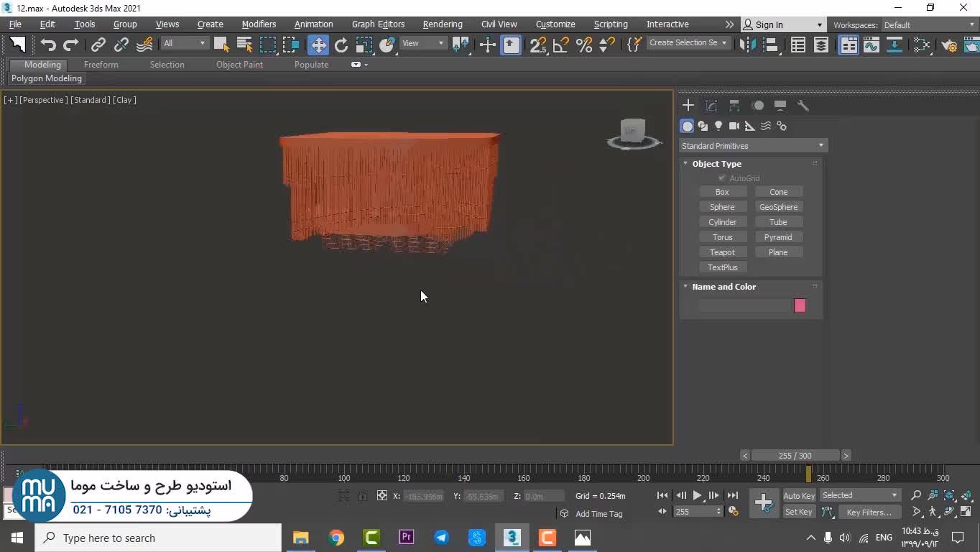The height and width of the screenshot is (552, 980).
Task: Switch to the Freeform ribbon tab
Action: tap(101, 65)
